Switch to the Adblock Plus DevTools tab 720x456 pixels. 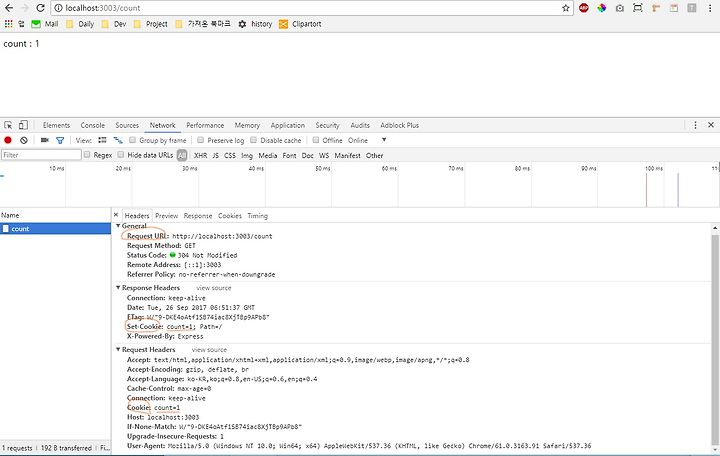tap(399, 125)
